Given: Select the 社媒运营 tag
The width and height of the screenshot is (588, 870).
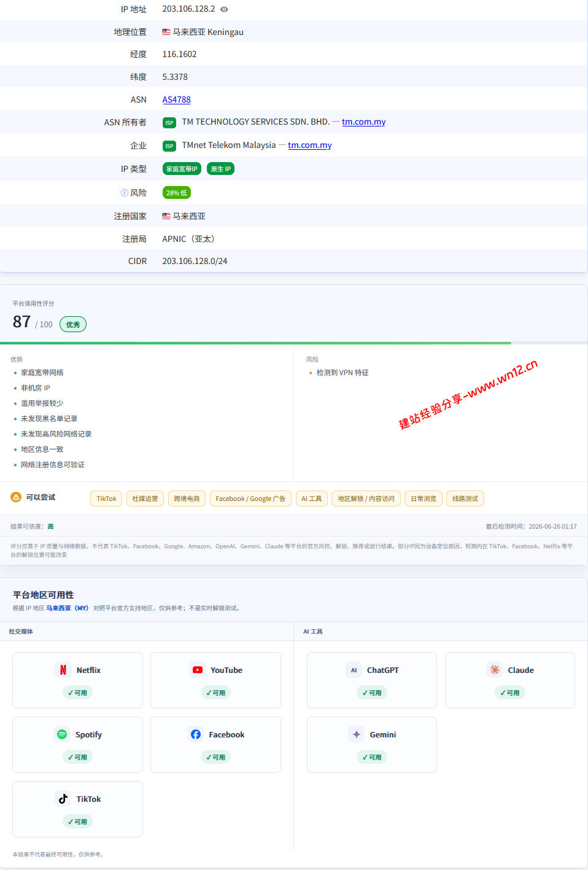Looking at the screenshot, I should 145,499.
